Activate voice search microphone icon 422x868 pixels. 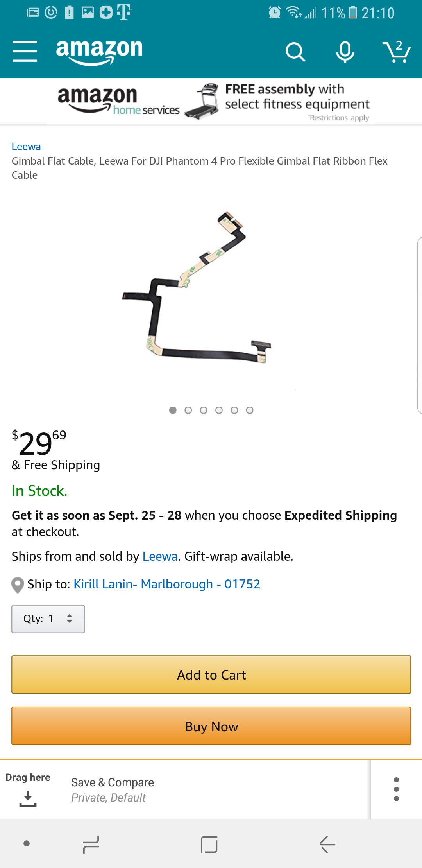point(345,52)
